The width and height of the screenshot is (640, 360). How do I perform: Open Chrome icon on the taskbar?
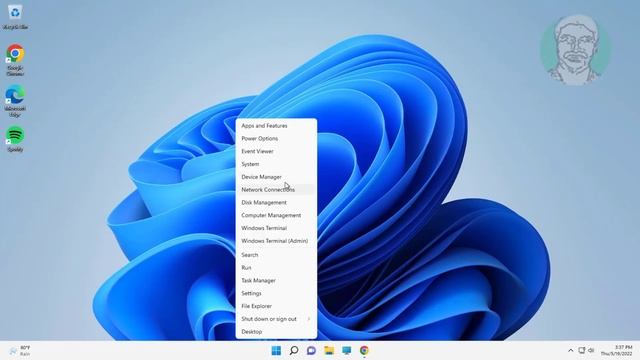click(x=364, y=350)
